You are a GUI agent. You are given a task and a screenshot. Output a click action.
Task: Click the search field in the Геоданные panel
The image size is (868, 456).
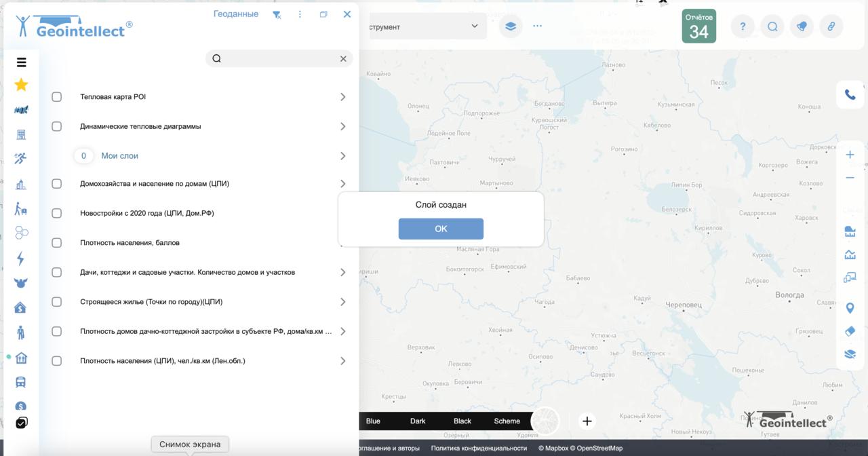click(x=278, y=58)
